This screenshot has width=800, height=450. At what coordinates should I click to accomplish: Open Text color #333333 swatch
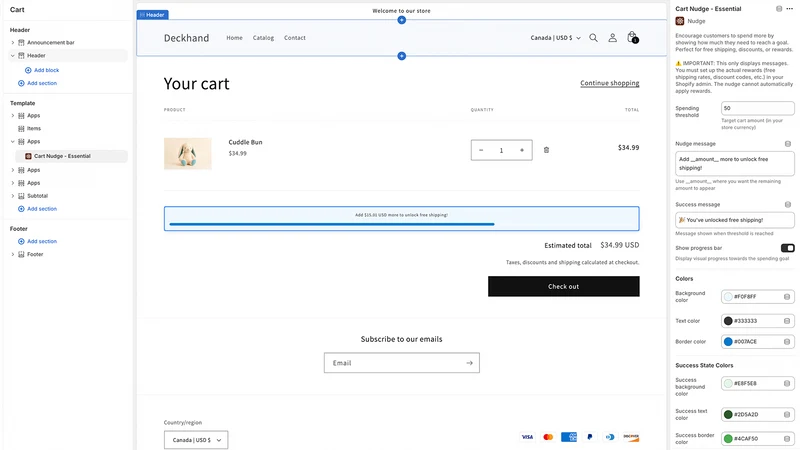pyautogui.click(x=728, y=321)
